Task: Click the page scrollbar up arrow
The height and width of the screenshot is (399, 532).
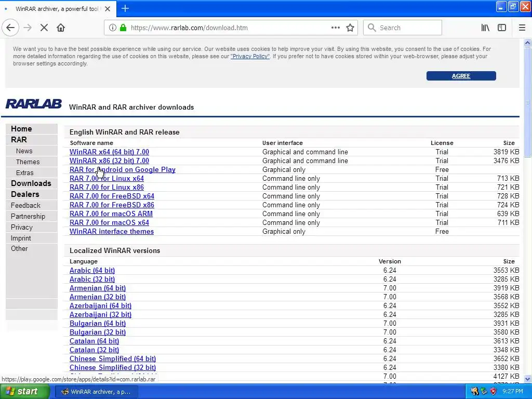Action: tap(528, 43)
